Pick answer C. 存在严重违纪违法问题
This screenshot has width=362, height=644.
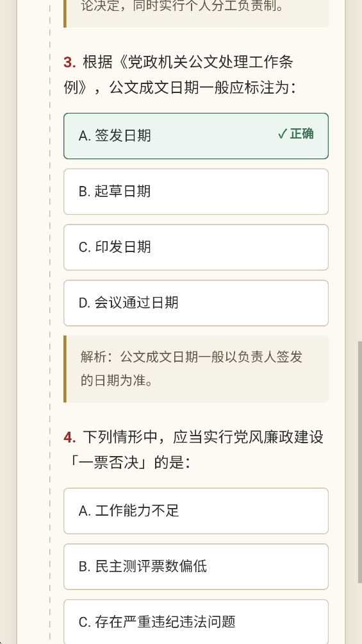pos(196,622)
